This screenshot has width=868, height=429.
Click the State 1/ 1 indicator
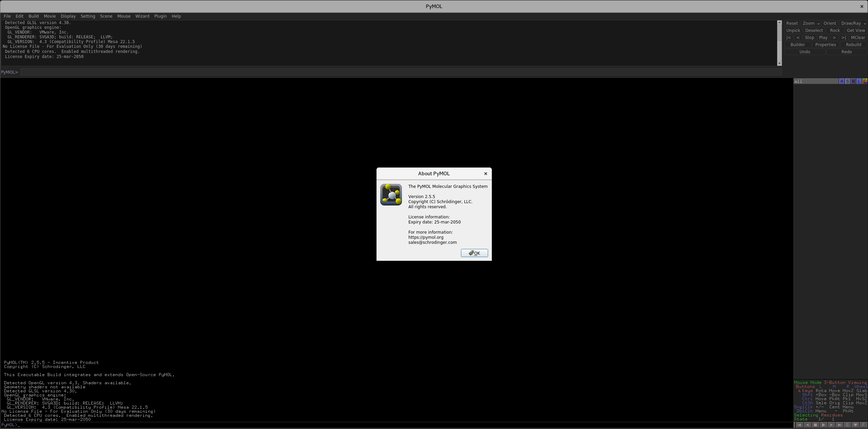coord(814,419)
